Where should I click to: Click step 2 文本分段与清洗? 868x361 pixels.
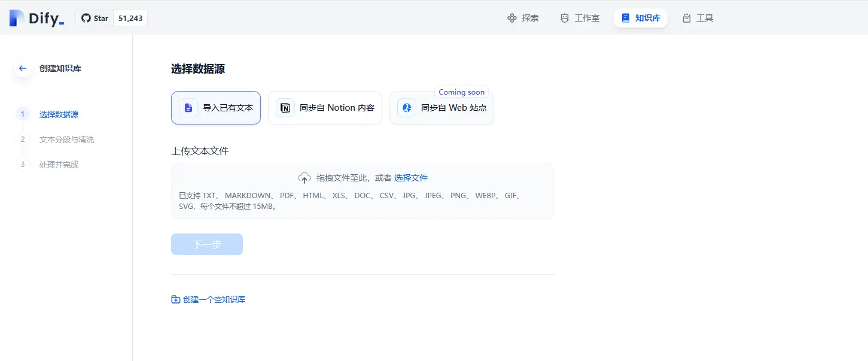click(x=66, y=139)
